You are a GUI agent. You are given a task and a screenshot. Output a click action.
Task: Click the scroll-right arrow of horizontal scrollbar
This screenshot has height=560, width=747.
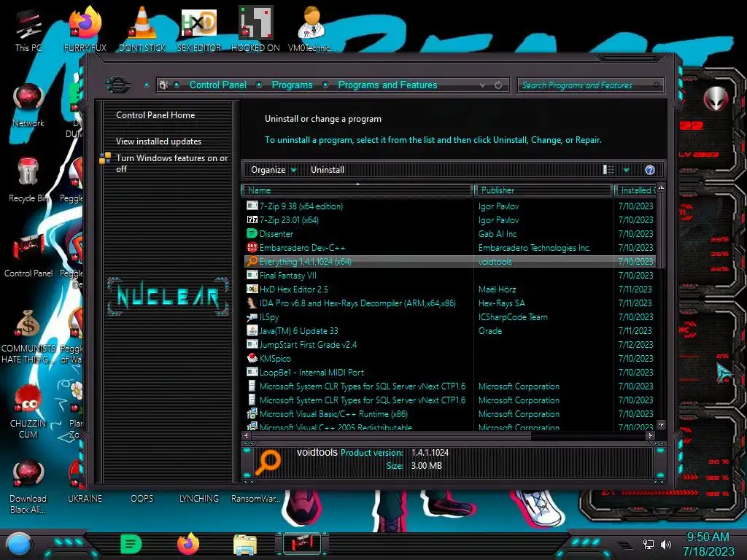(x=650, y=435)
